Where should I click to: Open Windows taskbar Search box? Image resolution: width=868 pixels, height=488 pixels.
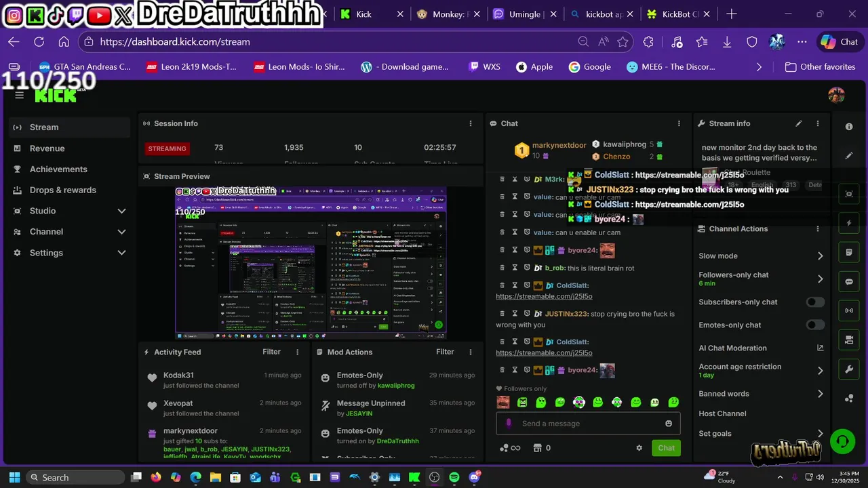(77, 477)
